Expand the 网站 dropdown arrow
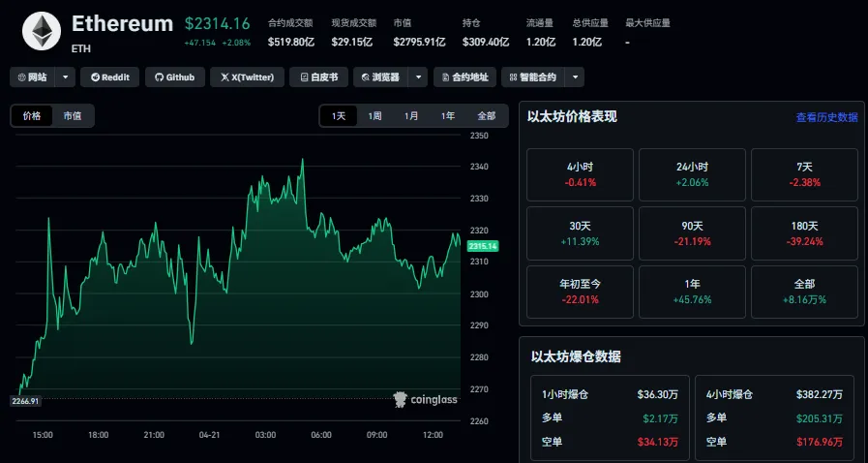Screen dimensions: 868x463 [x=66, y=77]
